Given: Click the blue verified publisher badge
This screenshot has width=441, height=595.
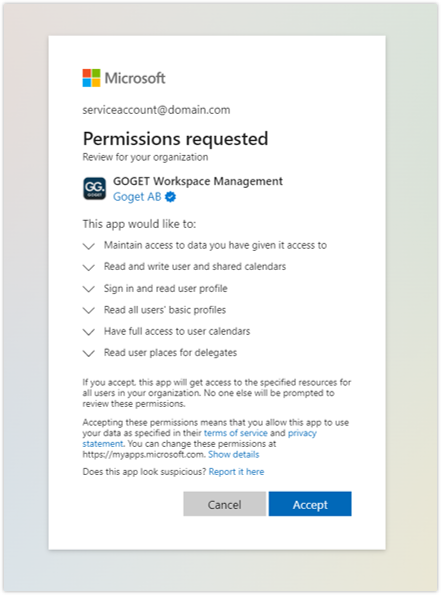Looking at the screenshot, I should tap(171, 197).
